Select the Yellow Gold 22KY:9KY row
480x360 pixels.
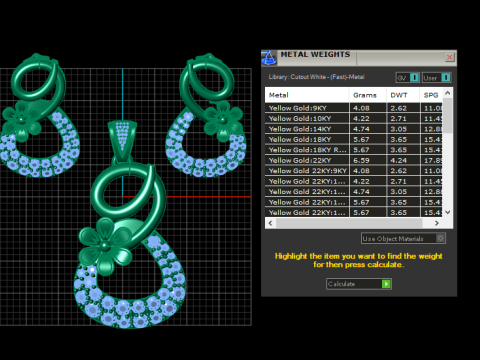(354, 171)
